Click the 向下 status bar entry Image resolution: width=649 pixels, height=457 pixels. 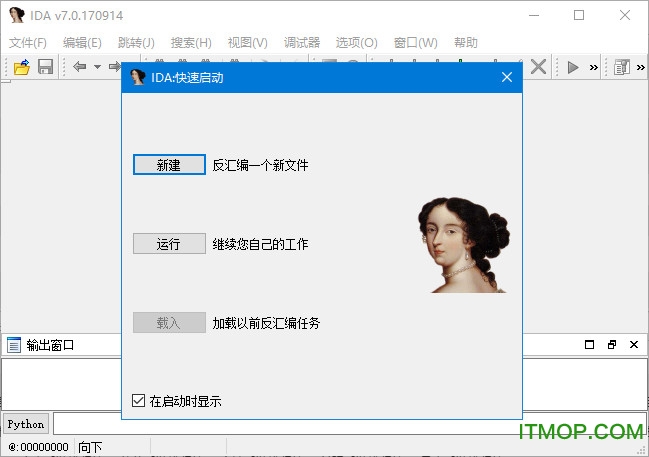click(90, 447)
